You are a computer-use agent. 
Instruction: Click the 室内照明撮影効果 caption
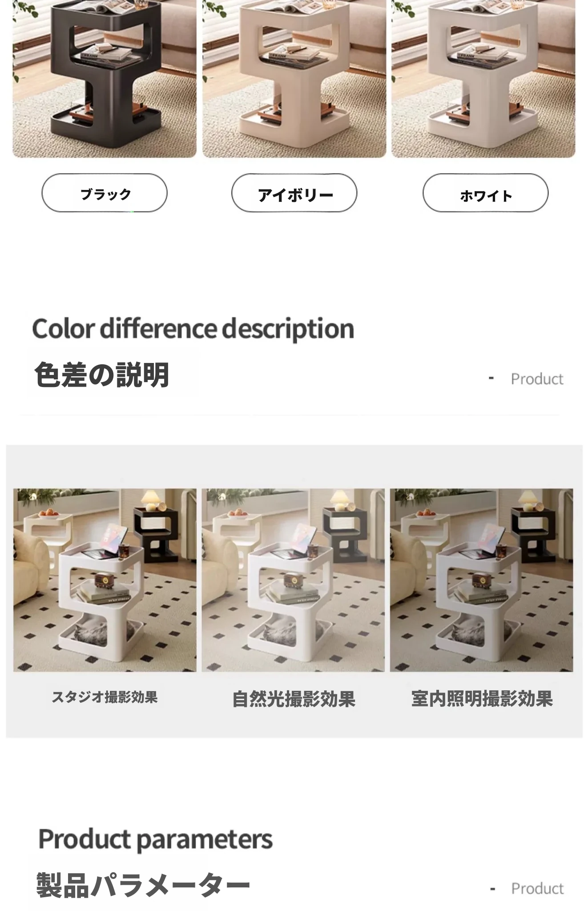(482, 698)
